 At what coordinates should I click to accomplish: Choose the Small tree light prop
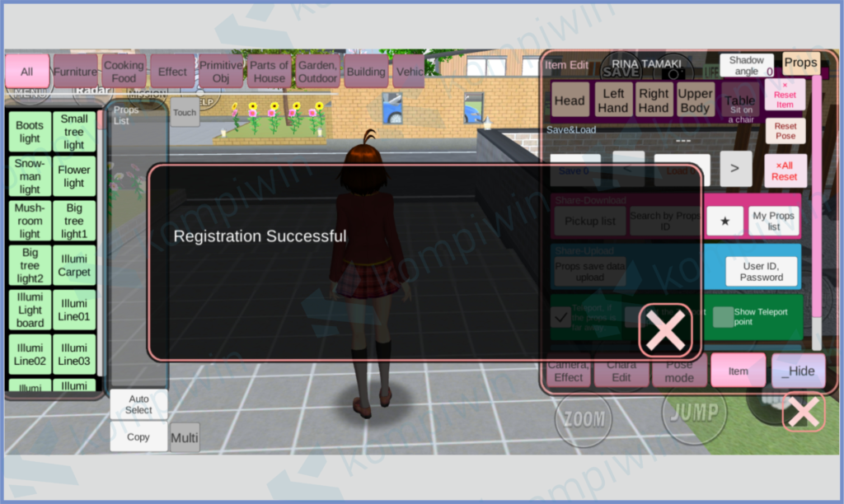[74, 132]
